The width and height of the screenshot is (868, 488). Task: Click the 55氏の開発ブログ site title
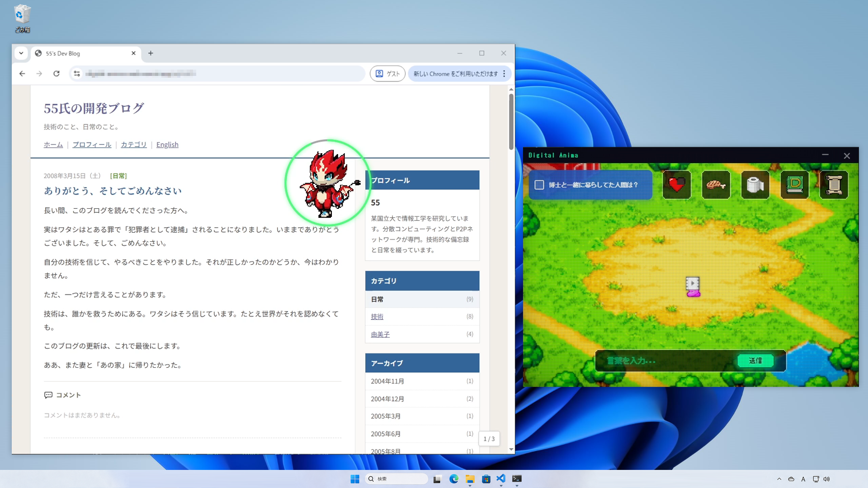tap(94, 108)
